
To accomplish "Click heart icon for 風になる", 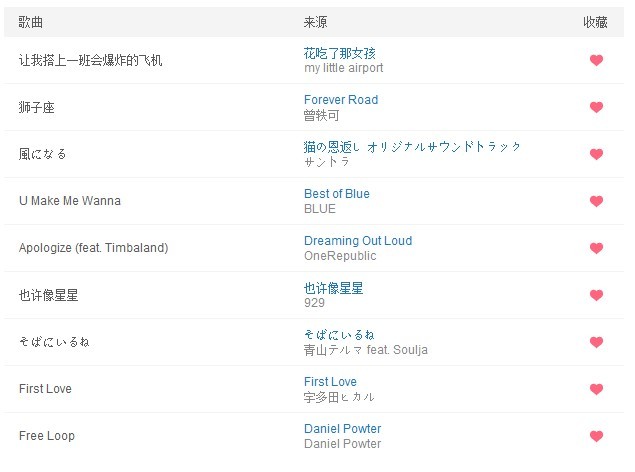I will [596, 154].
